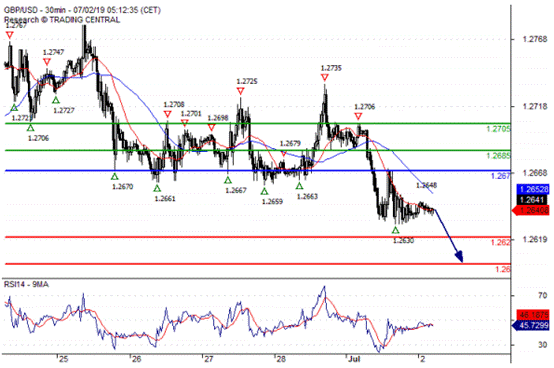This screenshot has width=554, height=368.
Task: Click the RSI14 - 9MA indicator label
Action: tap(26, 284)
